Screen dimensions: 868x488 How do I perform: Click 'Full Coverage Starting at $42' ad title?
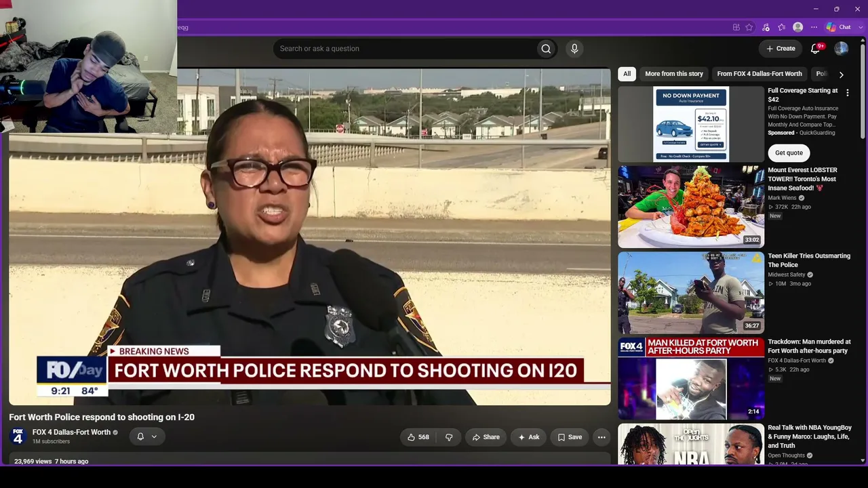(x=803, y=95)
